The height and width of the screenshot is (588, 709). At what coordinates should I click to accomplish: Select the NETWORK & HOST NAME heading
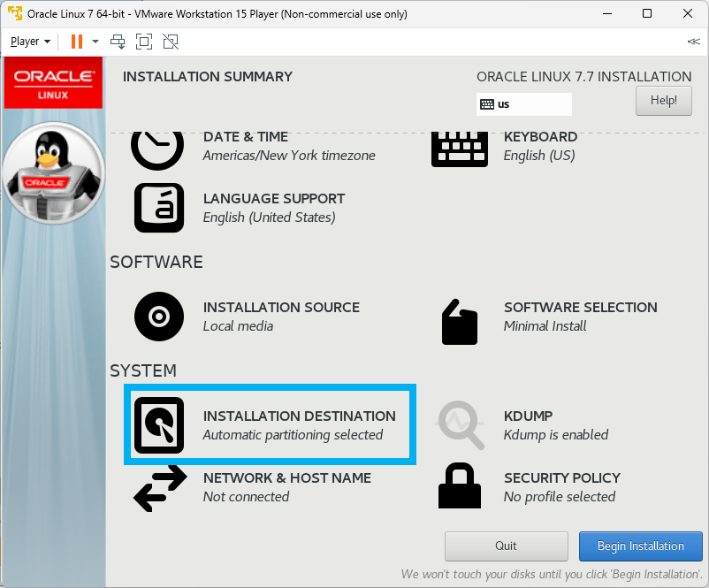[x=287, y=477]
